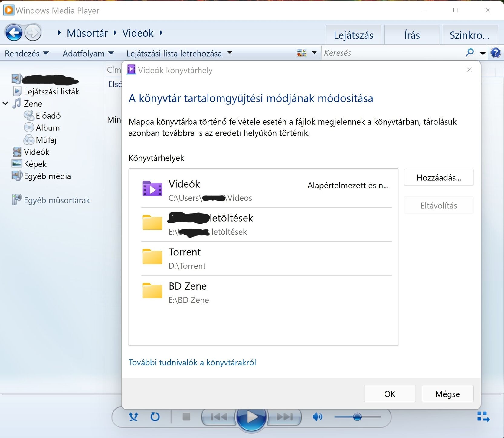Toggle repeat playback mode

click(x=155, y=417)
